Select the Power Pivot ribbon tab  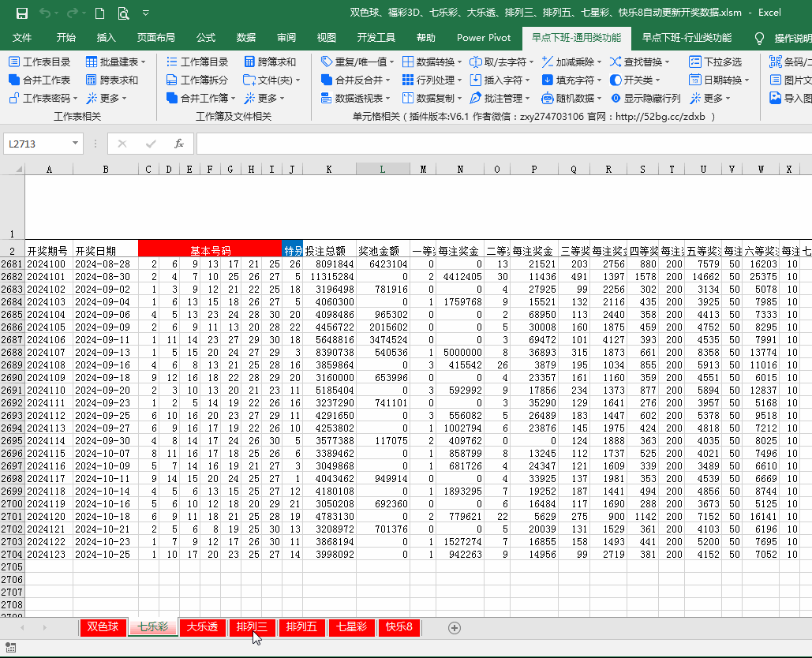484,38
